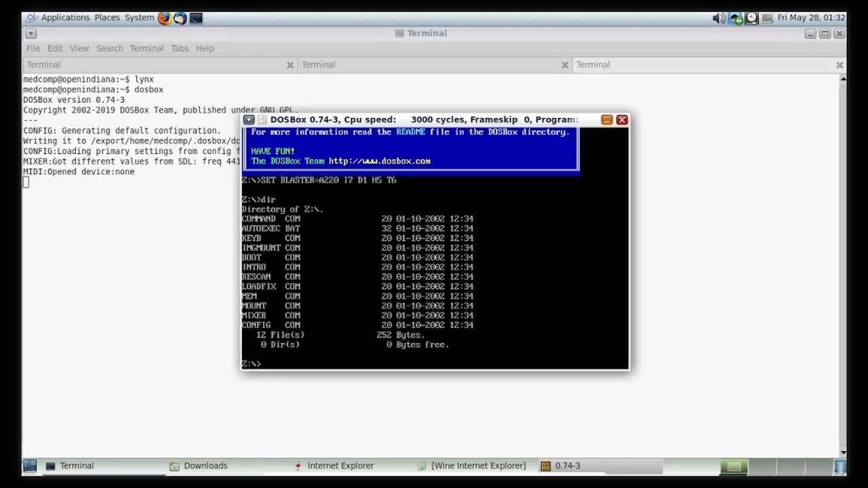The image size is (868, 488).
Task: Open the Terminal window menu arrow button
Action: coord(31,33)
